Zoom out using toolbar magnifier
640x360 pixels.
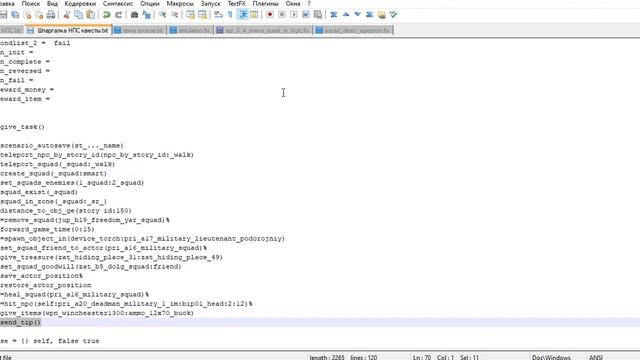pyautogui.click(x=175, y=15)
